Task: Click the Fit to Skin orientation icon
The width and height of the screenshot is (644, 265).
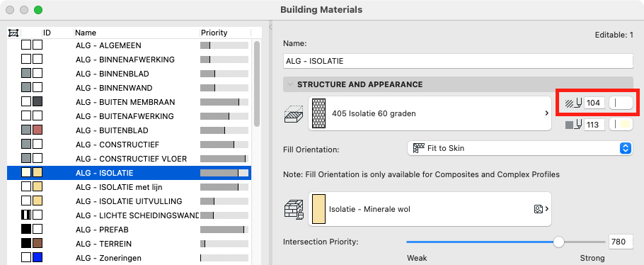Action: click(x=418, y=148)
